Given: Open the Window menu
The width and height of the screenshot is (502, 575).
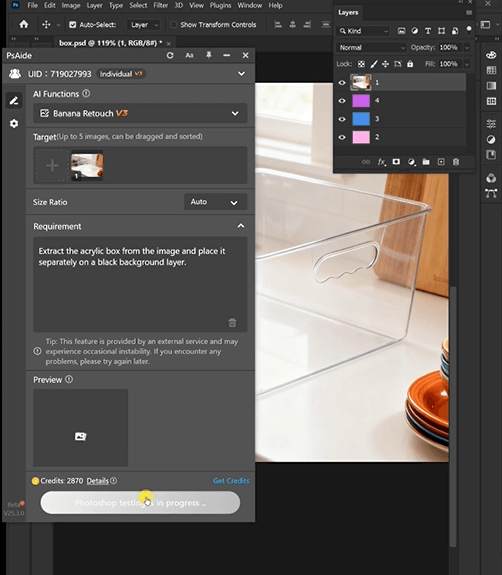Looking at the screenshot, I should tap(250, 5).
